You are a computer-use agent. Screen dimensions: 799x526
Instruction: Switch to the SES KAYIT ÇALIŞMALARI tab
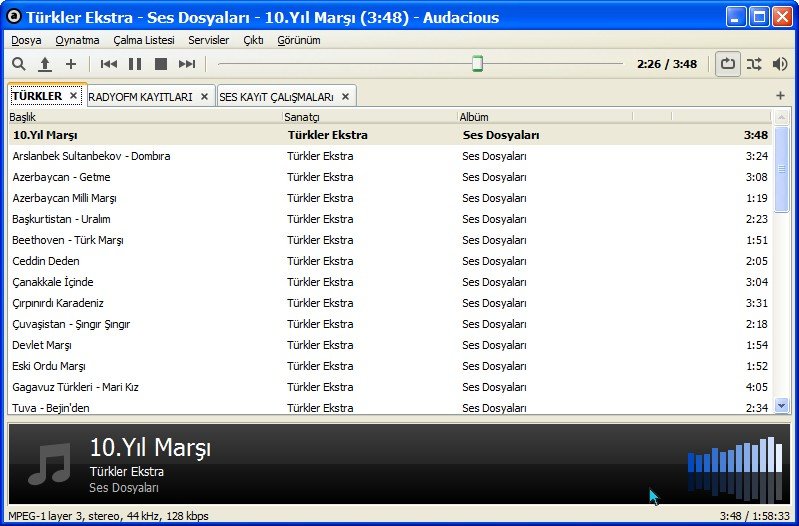click(x=276, y=97)
